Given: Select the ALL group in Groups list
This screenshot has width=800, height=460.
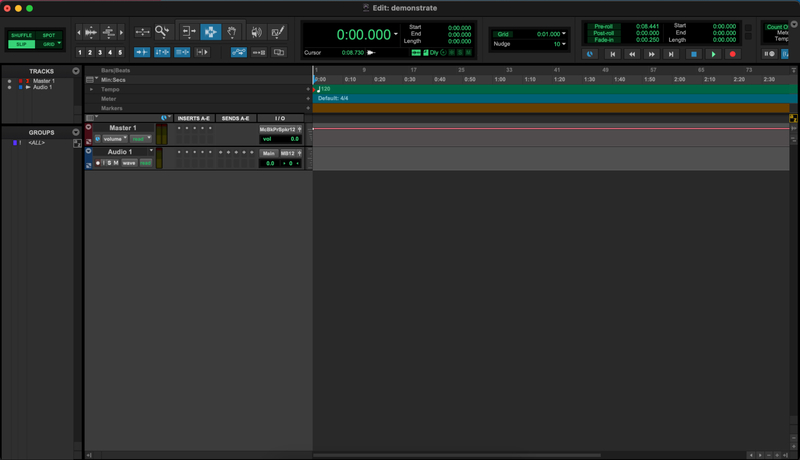Looking at the screenshot, I should point(36,143).
